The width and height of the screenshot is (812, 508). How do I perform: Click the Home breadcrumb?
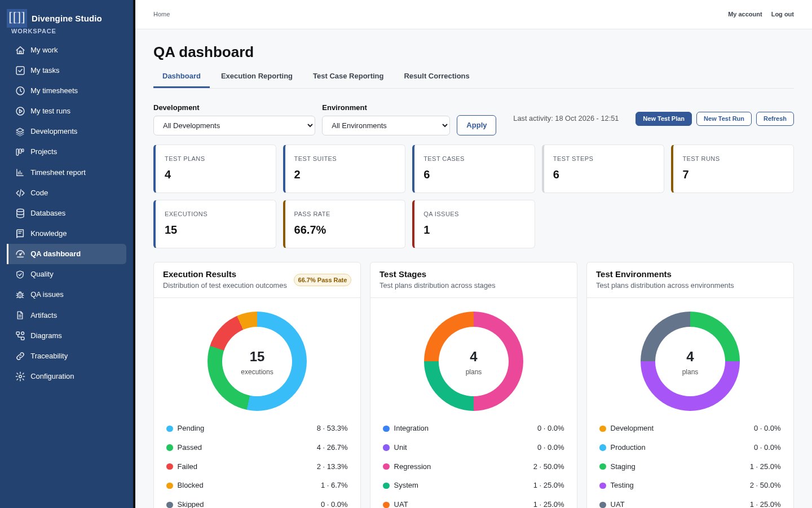click(x=161, y=14)
